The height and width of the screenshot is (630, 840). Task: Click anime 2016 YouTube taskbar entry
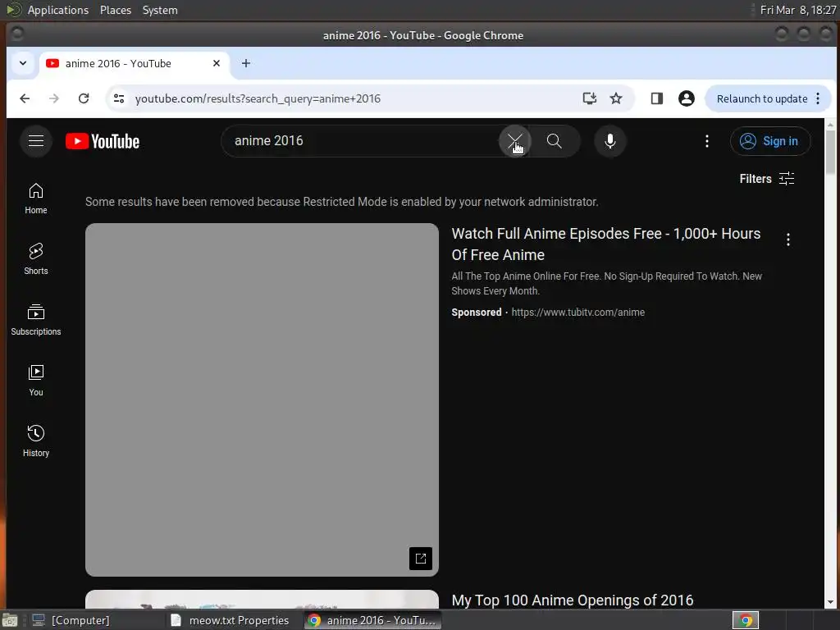pyautogui.click(x=373, y=620)
